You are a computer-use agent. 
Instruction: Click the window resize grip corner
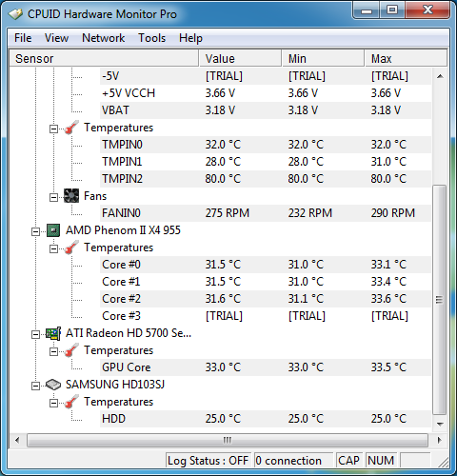pyautogui.click(x=444, y=462)
